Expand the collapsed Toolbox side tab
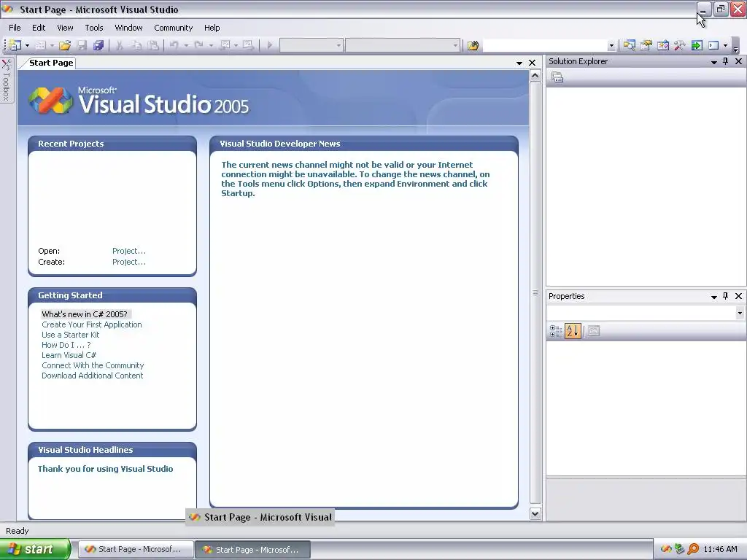Image resolution: width=747 pixels, height=560 pixels. [7, 80]
